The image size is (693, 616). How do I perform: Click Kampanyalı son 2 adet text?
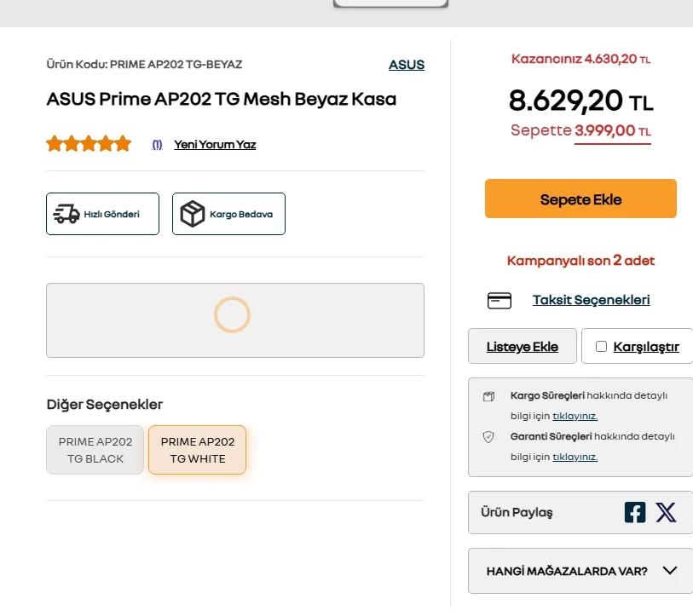tap(580, 260)
